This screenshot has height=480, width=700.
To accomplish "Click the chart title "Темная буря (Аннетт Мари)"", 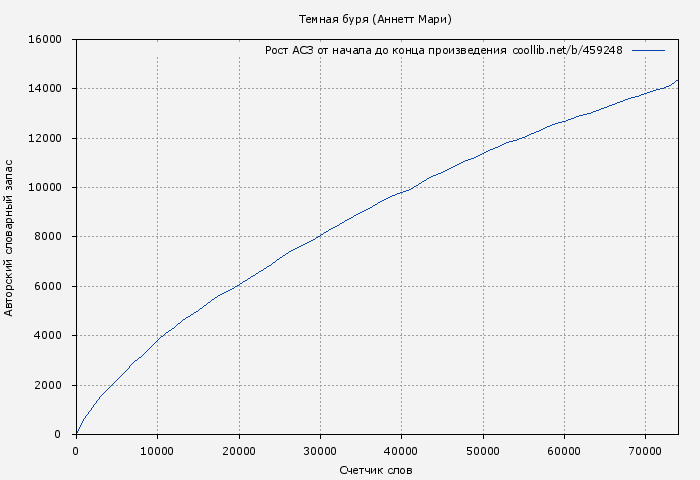I will [x=375, y=20].
